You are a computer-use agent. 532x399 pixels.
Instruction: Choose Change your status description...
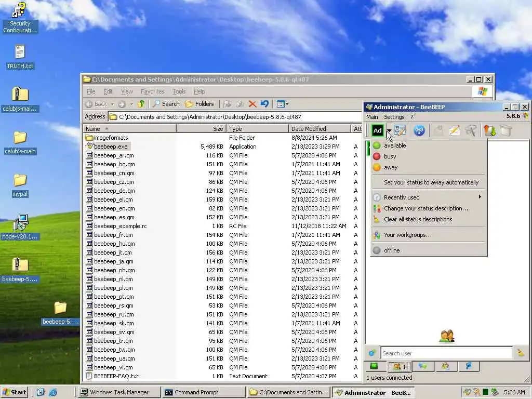[429, 208]
